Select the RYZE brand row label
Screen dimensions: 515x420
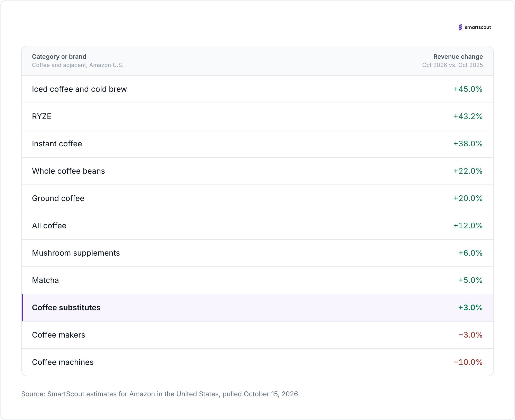click(42, 116)
